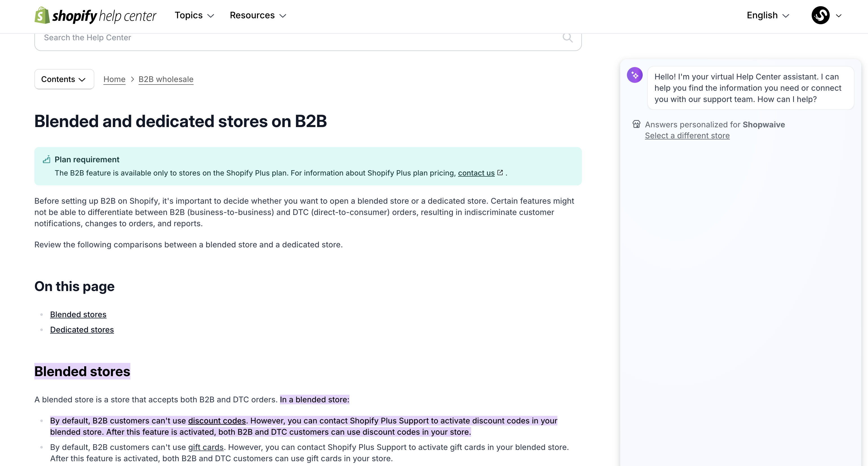Click the contact us link
Screen dimensions: 868x466
[x=476, y=173]
